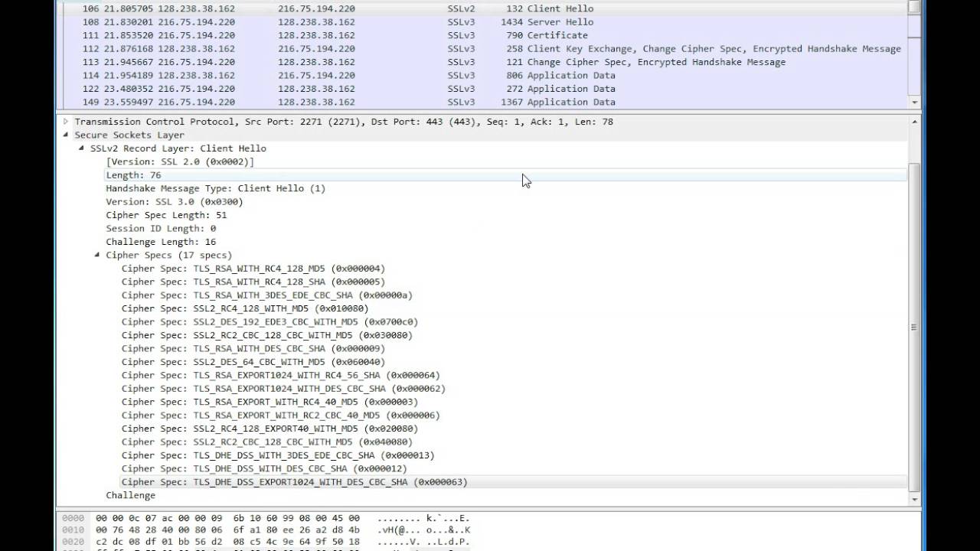The width and height of the screenshot is (980, 551).
Task: Click the Version: SSL 2.0 (0x0002) field
Action: (180, 161)
